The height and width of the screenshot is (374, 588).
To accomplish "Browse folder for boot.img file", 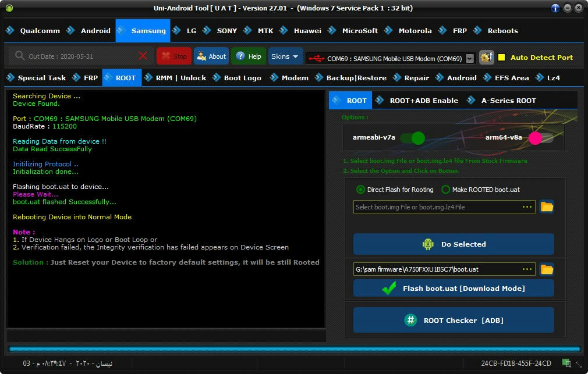I will click(x=547, y=206).
